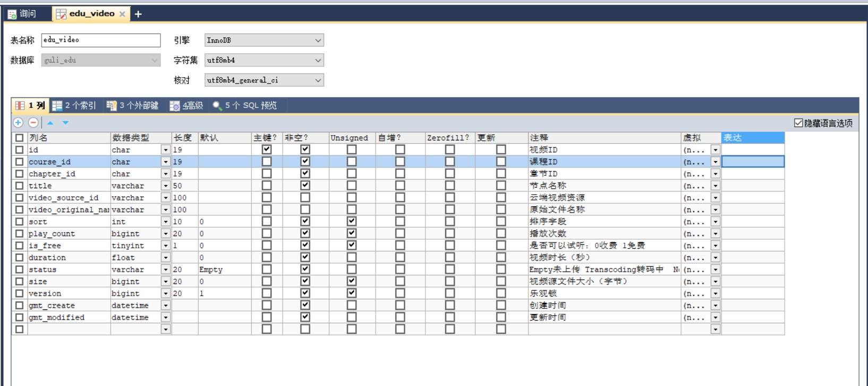This screenshot has height=386, width=868.
Task: Click the 乐观锁 comment cell
Action: tap(605, 293)
